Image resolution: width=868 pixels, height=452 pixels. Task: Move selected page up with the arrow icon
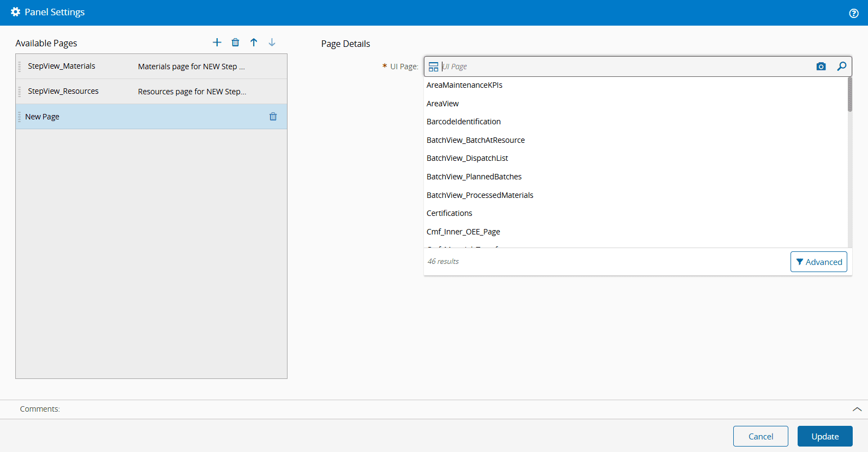point(254,43)
